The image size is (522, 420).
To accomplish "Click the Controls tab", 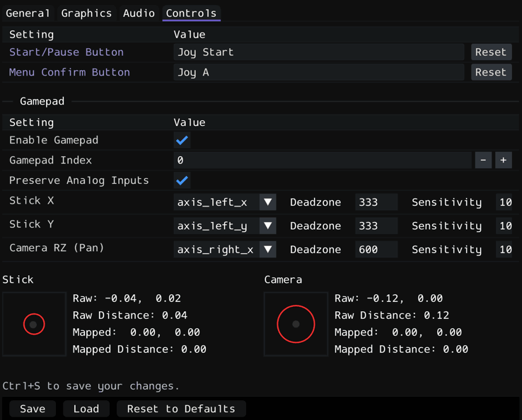I will click(192, 13).
